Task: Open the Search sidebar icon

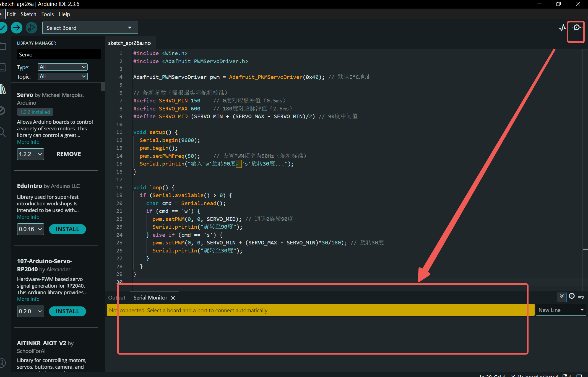Action: (x=2, y=132)
